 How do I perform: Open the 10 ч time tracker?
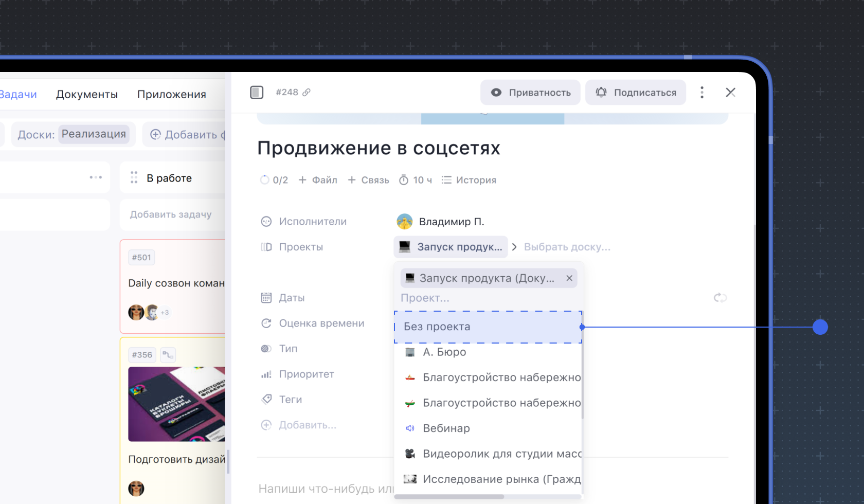click(x=416, y=180)
